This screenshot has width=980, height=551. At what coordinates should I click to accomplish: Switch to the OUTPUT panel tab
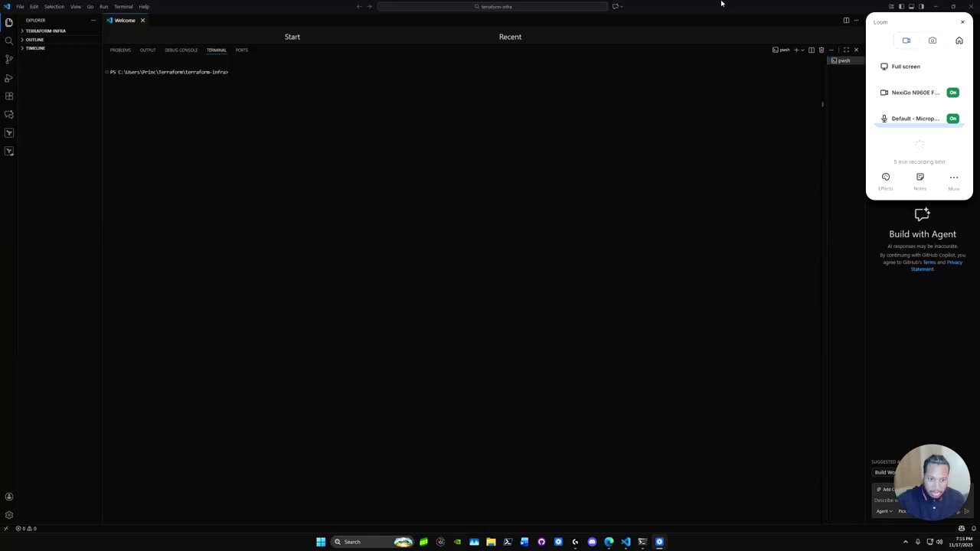(148, 50)
